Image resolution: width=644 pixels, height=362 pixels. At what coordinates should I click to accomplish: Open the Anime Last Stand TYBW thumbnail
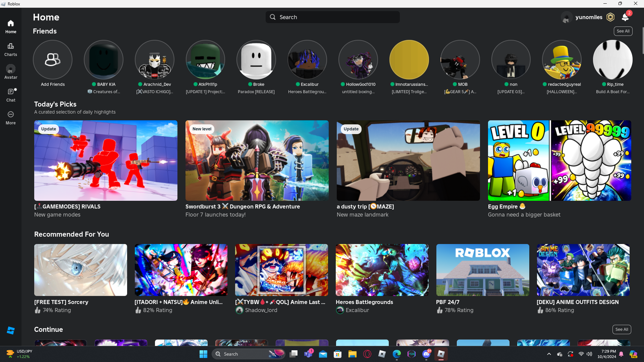point(281,270)
